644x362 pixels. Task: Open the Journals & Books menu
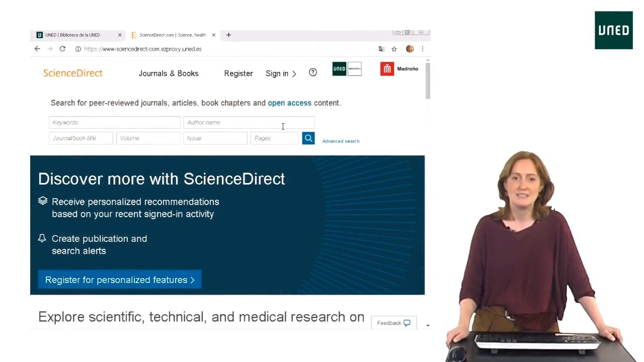click(169, 73)
